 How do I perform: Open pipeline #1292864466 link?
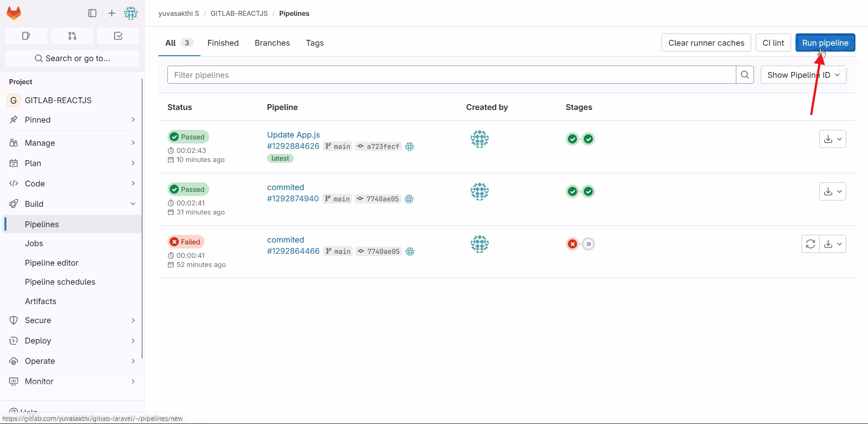click(293, 251)
